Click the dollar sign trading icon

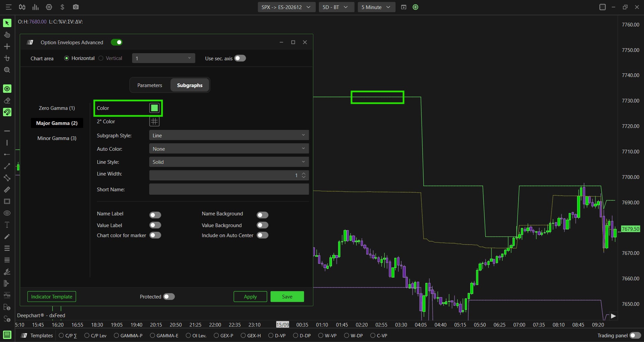pyautogui.click(x=62, y=7)
